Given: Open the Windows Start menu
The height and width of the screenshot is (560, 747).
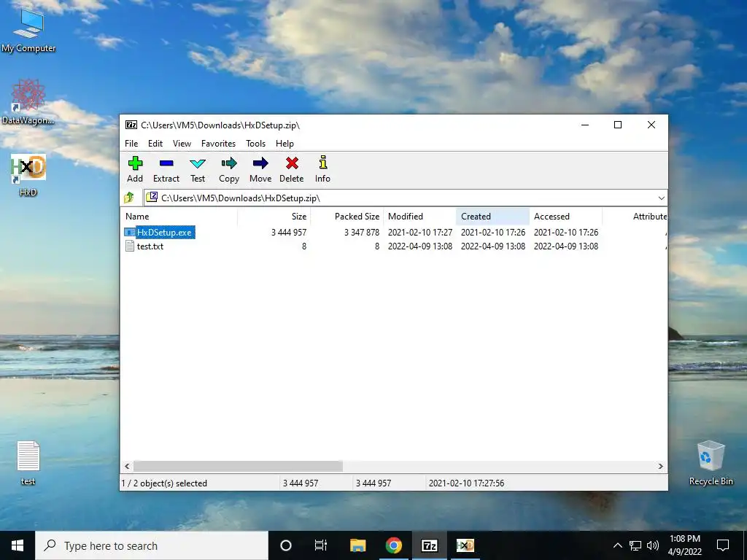Looking at the screenshot, I should [18, 545].
